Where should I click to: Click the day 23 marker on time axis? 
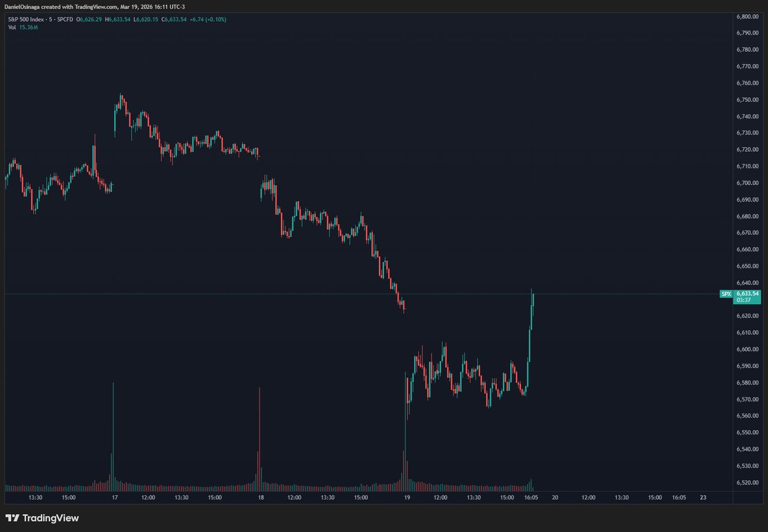pyautogui.click(x=703, y=497)
